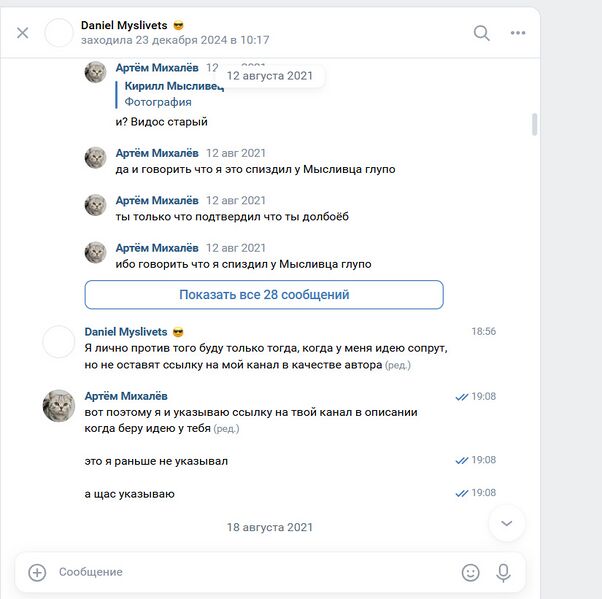Image resolution: width=602 pixels, height=599 pixels.
Task: Select the message 'а щас указываю'
Action: pos(130,494)
